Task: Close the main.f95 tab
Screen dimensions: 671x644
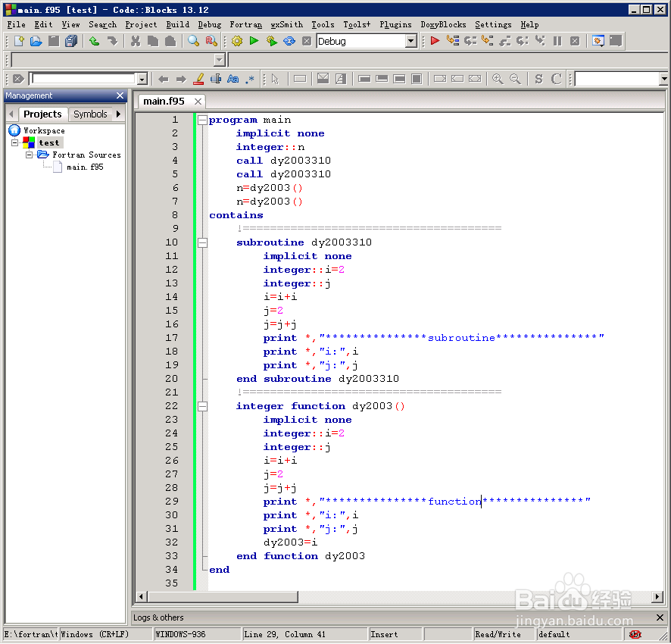Action: click(x=198, y=102)
